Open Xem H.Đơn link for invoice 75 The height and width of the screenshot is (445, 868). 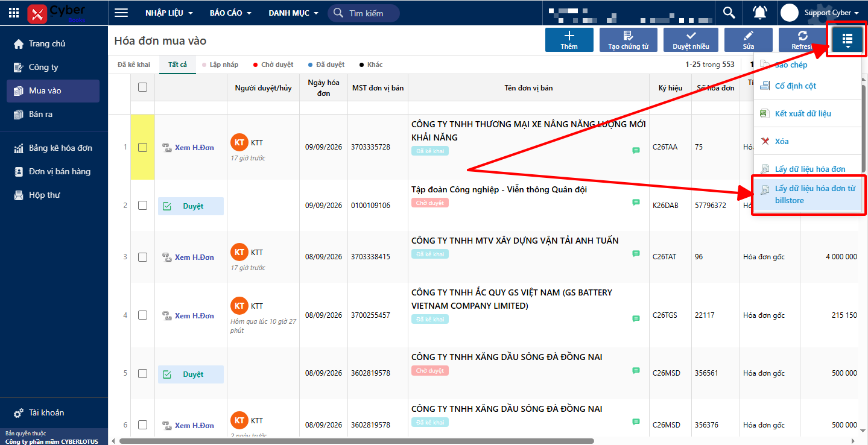(188, 147)
